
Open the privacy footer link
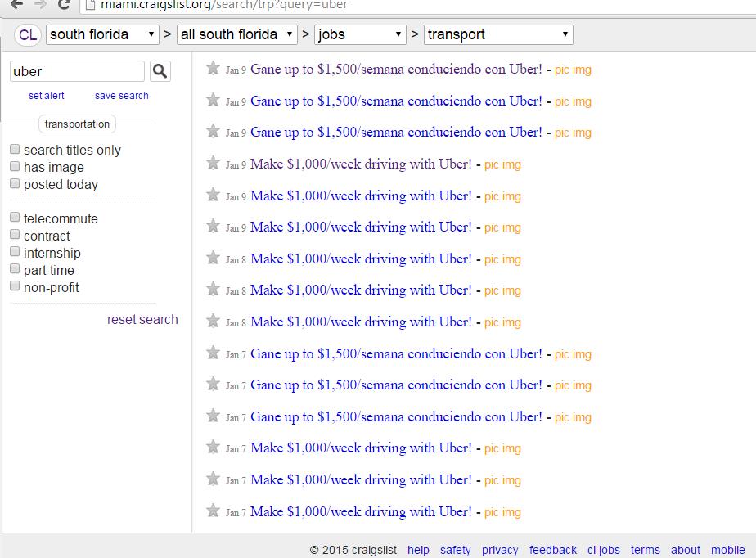pos(500,550)
